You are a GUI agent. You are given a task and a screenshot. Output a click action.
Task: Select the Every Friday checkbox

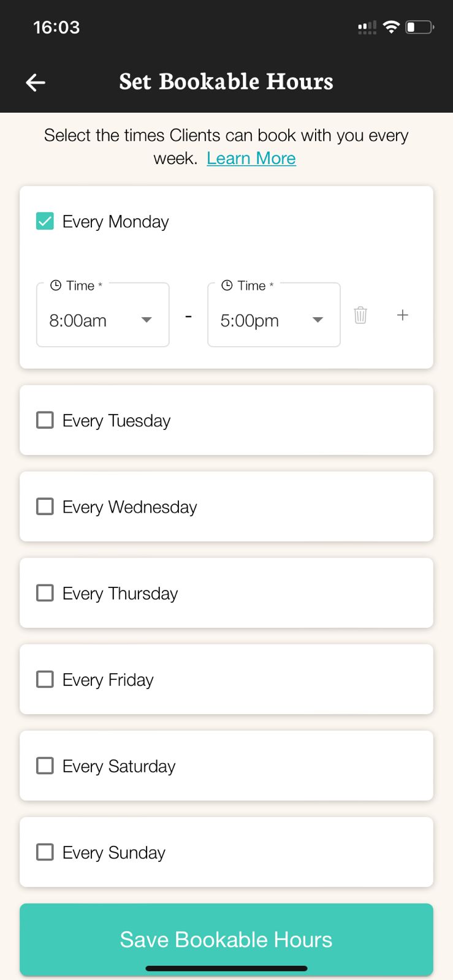click(x=45, y=679)
